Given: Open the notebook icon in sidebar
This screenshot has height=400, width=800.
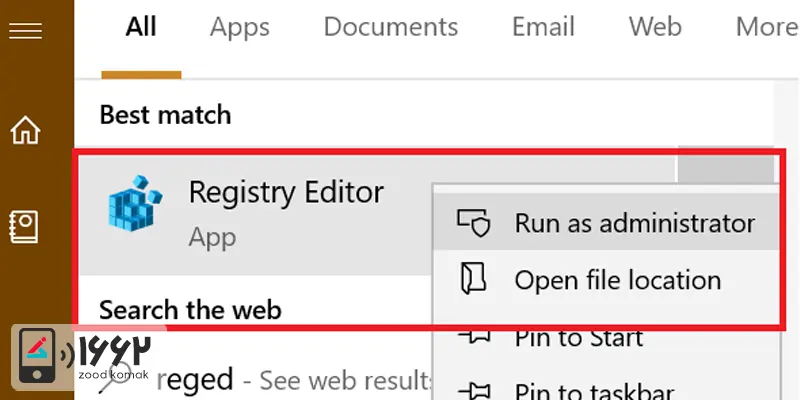Looking at the screenshot, I should click(x=24, y=225).
